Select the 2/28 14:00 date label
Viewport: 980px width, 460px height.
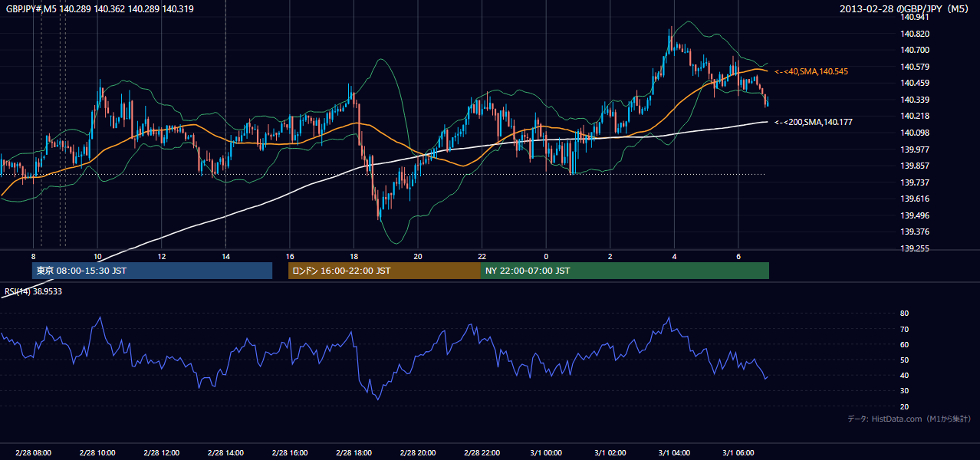coord(225,452)
